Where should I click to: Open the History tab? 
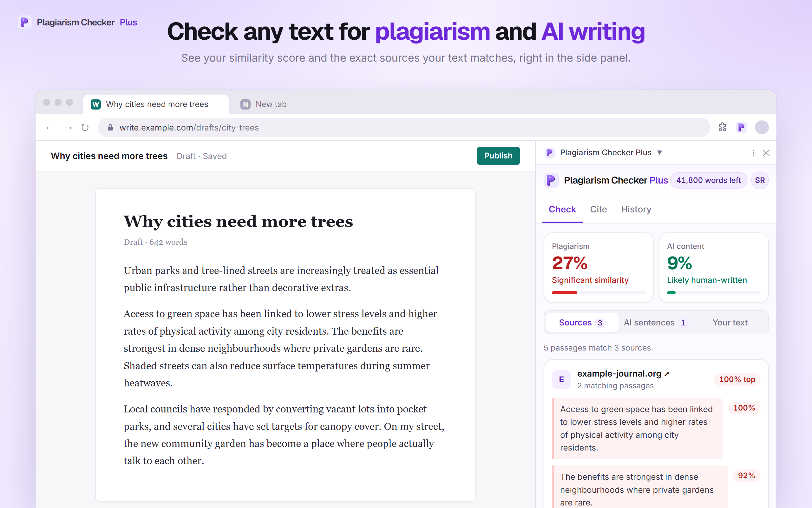click(636, 209)
